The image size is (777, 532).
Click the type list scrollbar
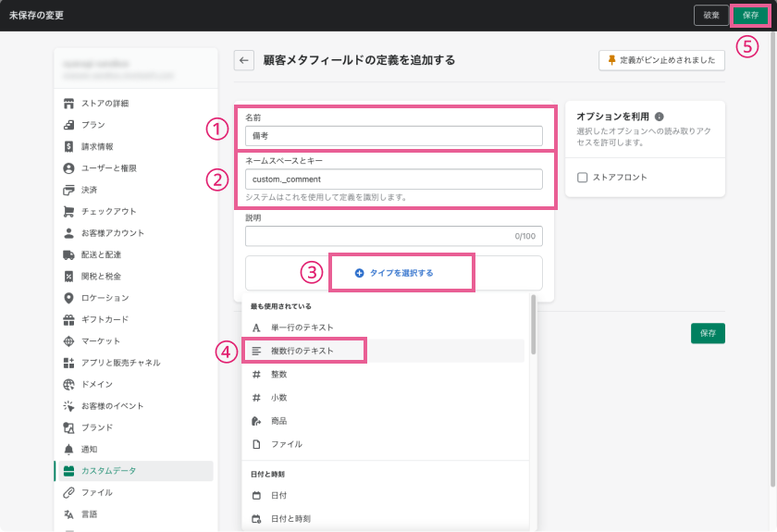(532, 319)
